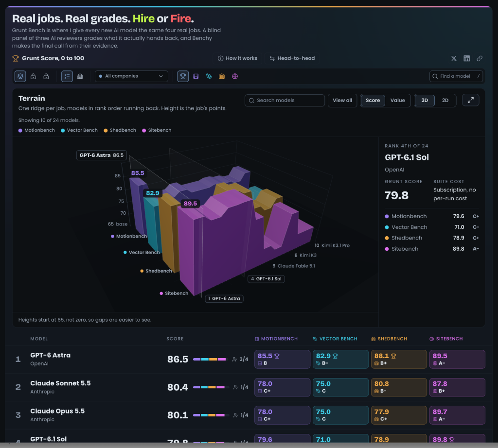Screen dimensions: 498x448
Task: Select the orange shed Shedbench icon
Action: pos(222,76)
